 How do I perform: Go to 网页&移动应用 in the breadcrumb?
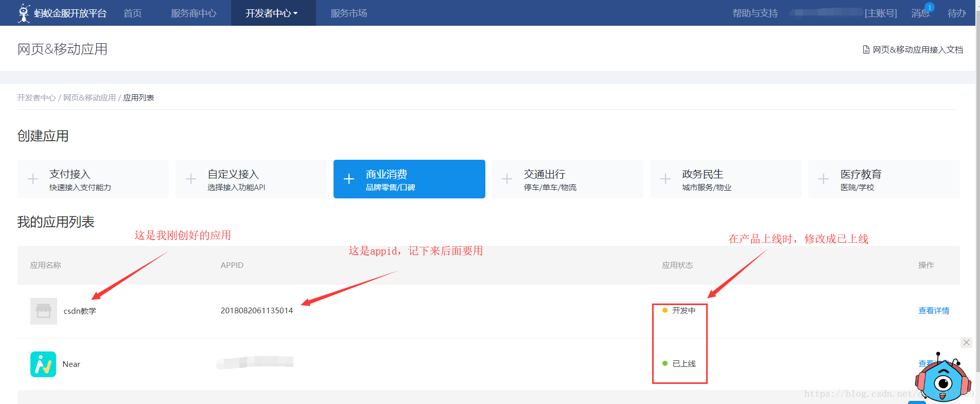[90, 97]
